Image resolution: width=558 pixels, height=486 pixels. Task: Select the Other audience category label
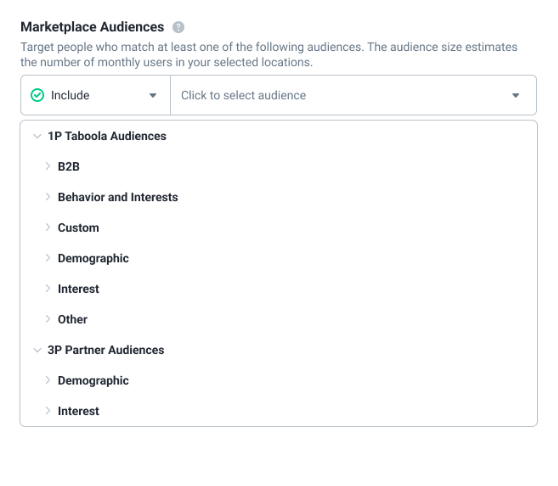73,319
